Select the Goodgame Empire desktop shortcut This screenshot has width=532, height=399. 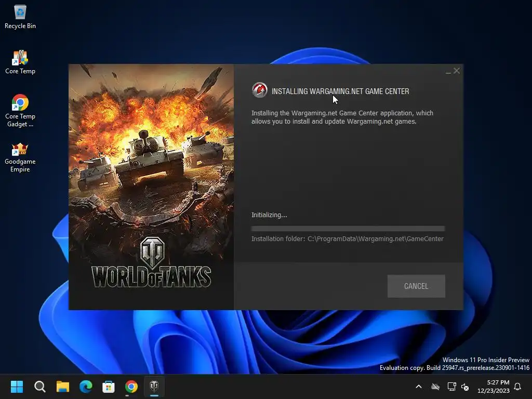(20, 157)
